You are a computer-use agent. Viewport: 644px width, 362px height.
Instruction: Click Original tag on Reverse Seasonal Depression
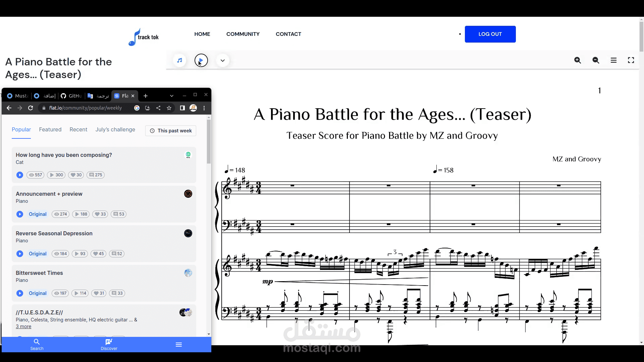[38, 254]
